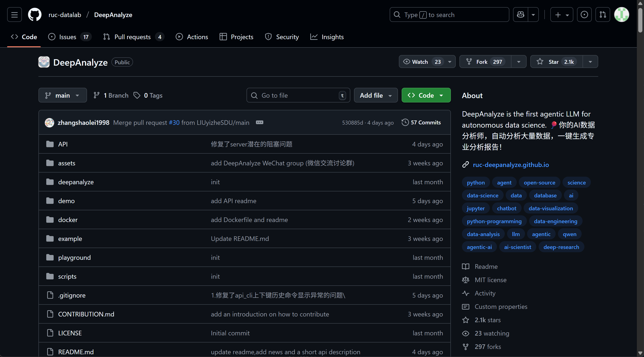
Task: Expand the commit message ellipsis
Action: [x=259, y=122]
